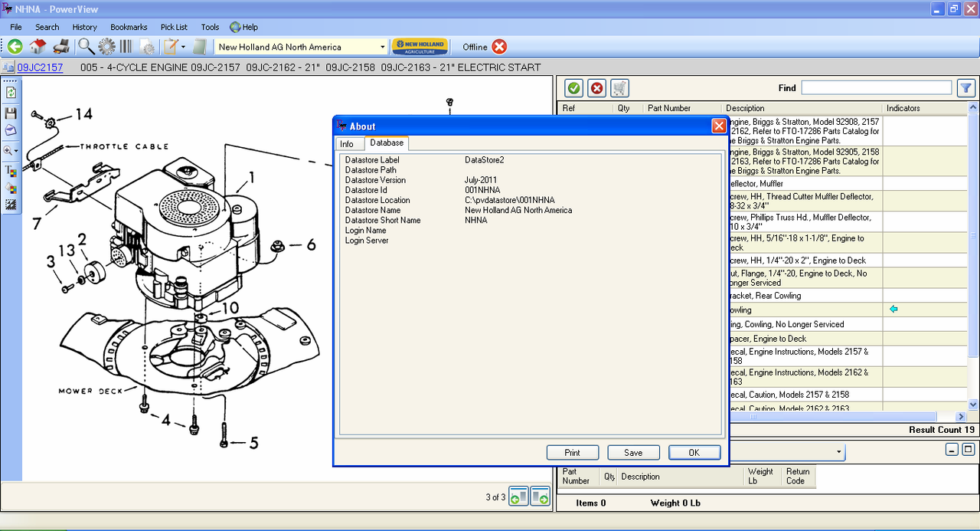This screenshot has width=980, height=531.
Task: Click the zoom magnifier in side toolbar
Action: tap(8, 151)
